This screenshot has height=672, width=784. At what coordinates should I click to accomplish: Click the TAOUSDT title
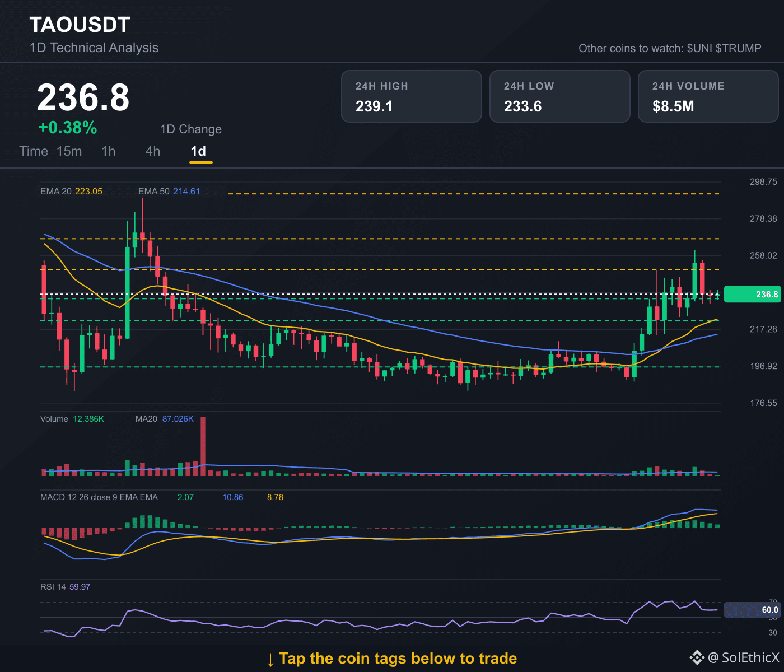tap(80, 25)
